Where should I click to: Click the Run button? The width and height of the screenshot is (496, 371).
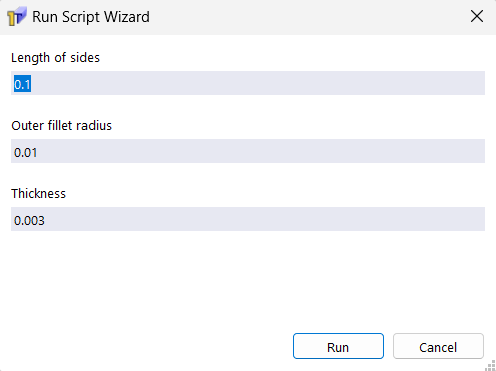pyautogui.click(x=338, y=346)
